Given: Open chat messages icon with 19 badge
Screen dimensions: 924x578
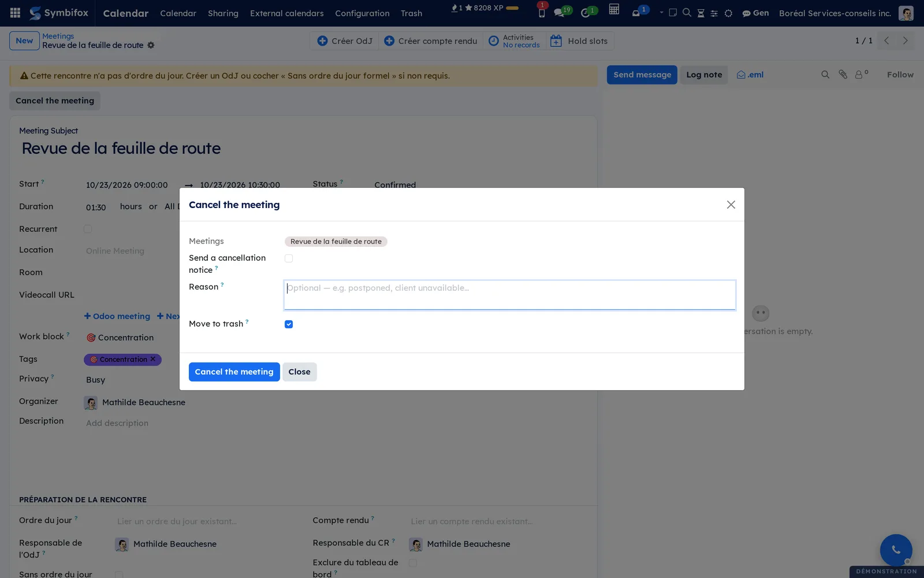Looking at the screenshot, I should coord(559,13).
